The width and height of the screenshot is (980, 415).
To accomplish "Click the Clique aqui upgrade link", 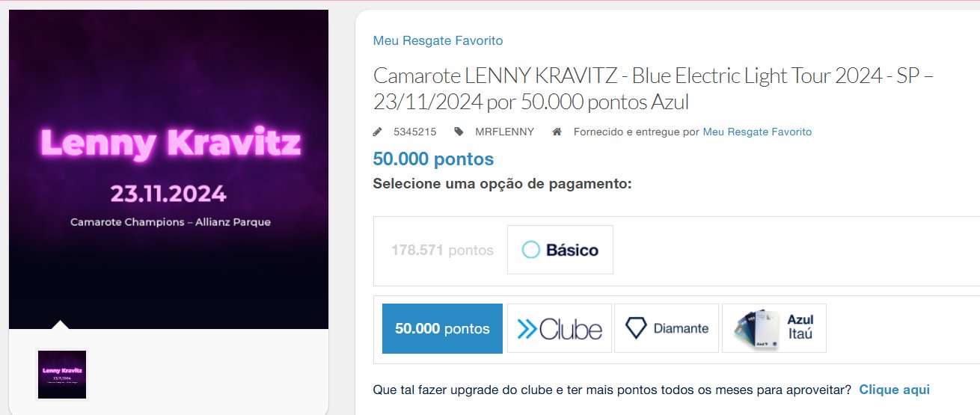I will pos(894,390).
